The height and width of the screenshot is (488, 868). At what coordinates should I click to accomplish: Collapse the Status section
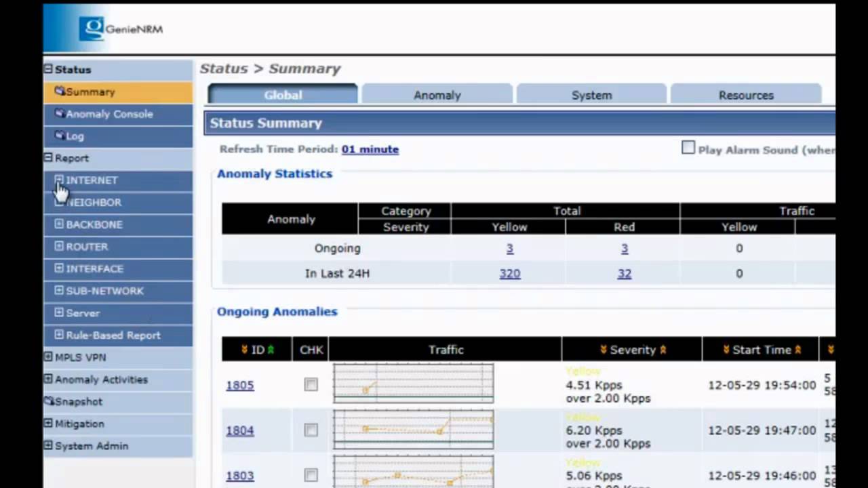[48, 69]
